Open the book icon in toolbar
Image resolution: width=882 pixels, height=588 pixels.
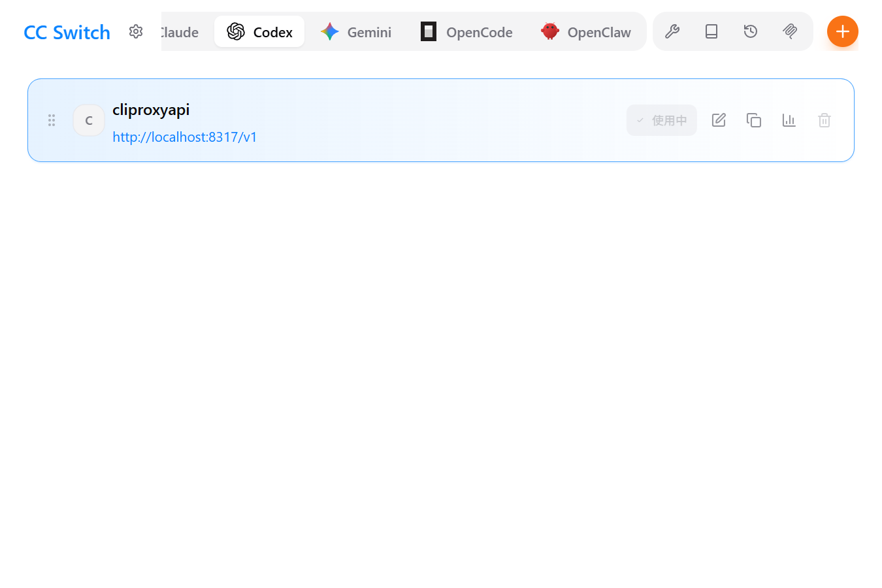(711, 31)
